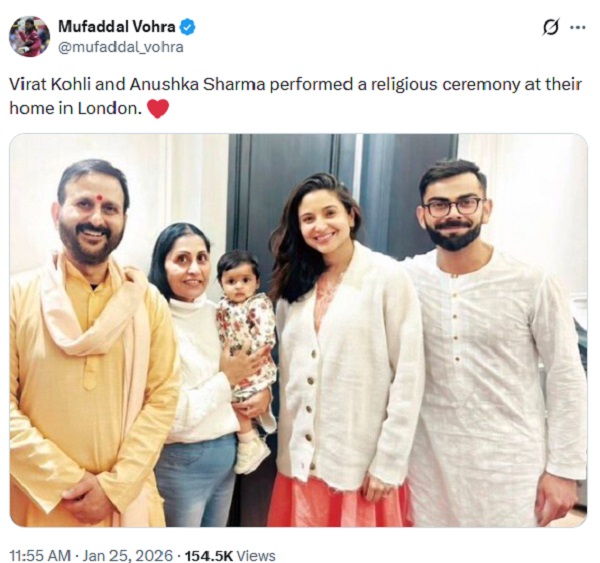This screenshot has height=563, width=600.
Task: Open the Grok slashed-circle icon
Action: coord(550,28)
